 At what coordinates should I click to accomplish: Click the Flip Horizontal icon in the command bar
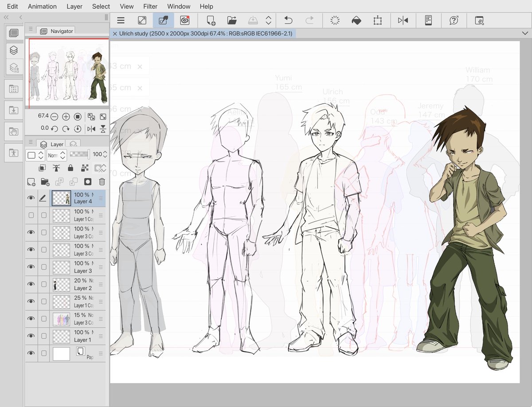[x=403, y=20]
